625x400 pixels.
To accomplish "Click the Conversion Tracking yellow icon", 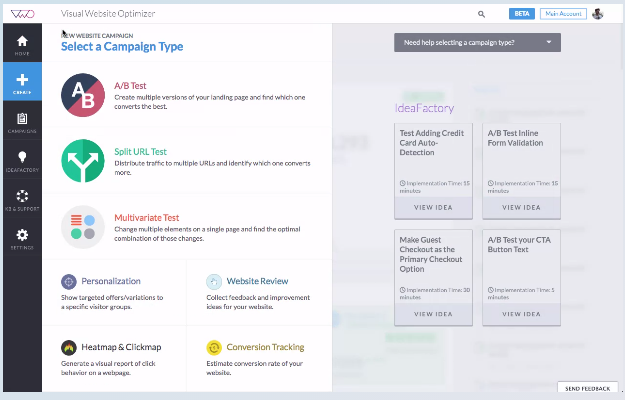I will 214,348.
